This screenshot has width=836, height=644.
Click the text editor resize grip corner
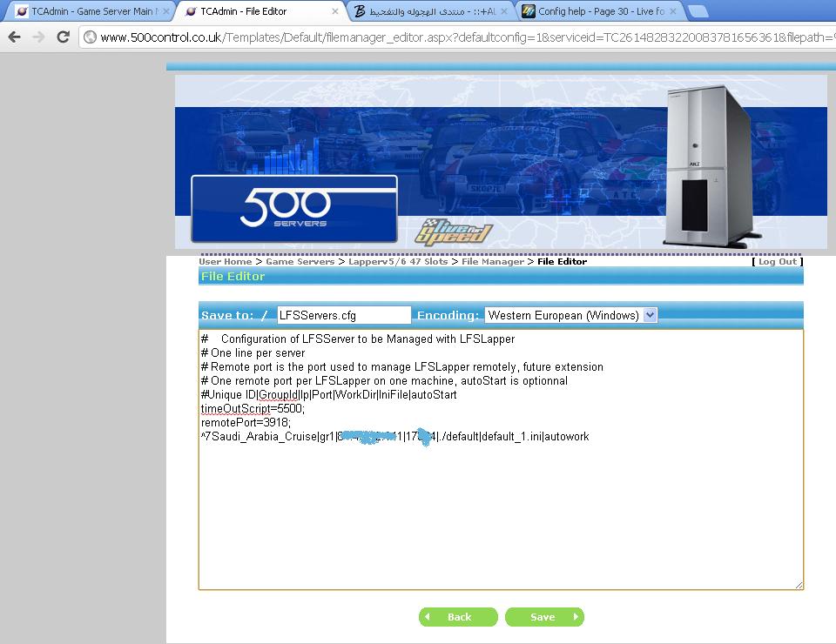[x=799, y=585]
